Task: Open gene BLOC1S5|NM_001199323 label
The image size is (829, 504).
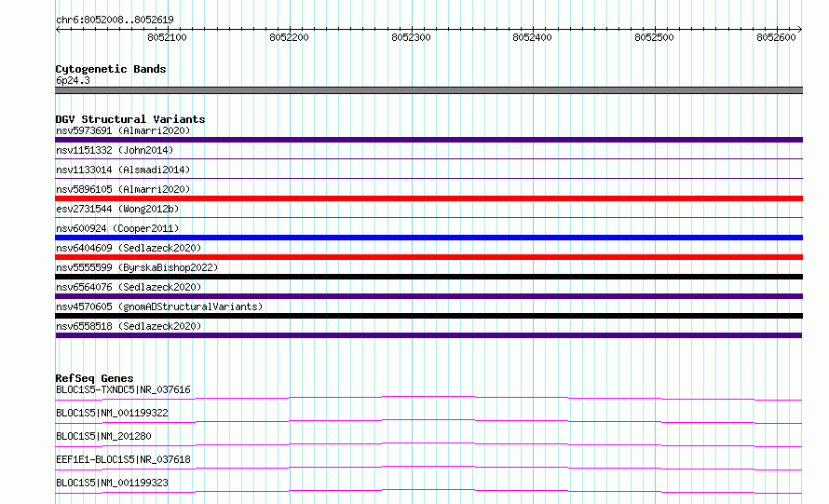Action: [x=112, y=483]
